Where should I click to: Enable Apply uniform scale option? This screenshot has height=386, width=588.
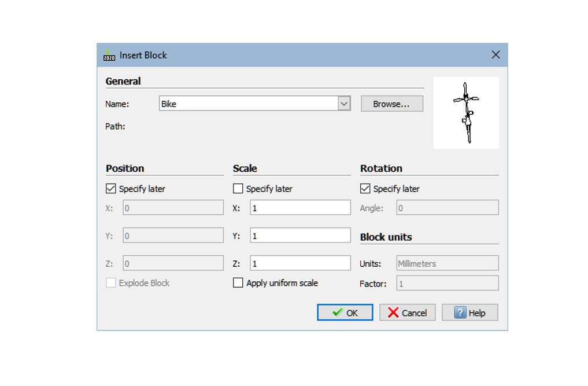pyautogui.click(x=238, y=283)
